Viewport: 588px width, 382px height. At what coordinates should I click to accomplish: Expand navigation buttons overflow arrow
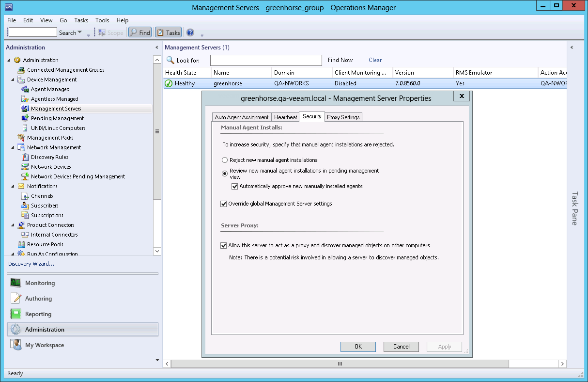point(157,360)
